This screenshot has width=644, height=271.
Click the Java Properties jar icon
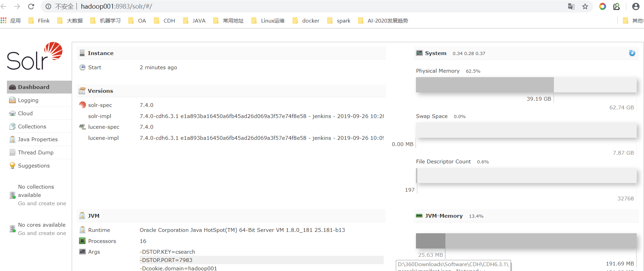tap(12, 139)
